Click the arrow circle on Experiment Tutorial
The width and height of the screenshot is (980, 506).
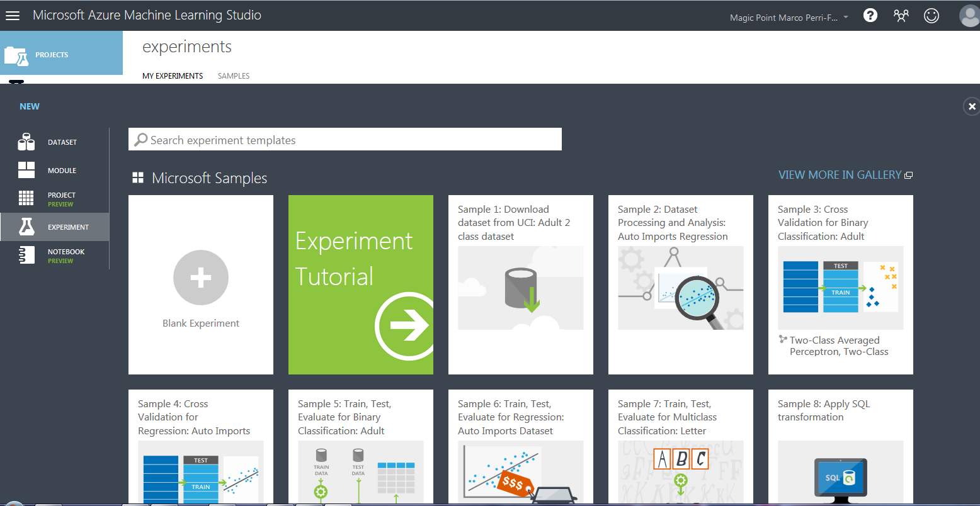point(404,325)
